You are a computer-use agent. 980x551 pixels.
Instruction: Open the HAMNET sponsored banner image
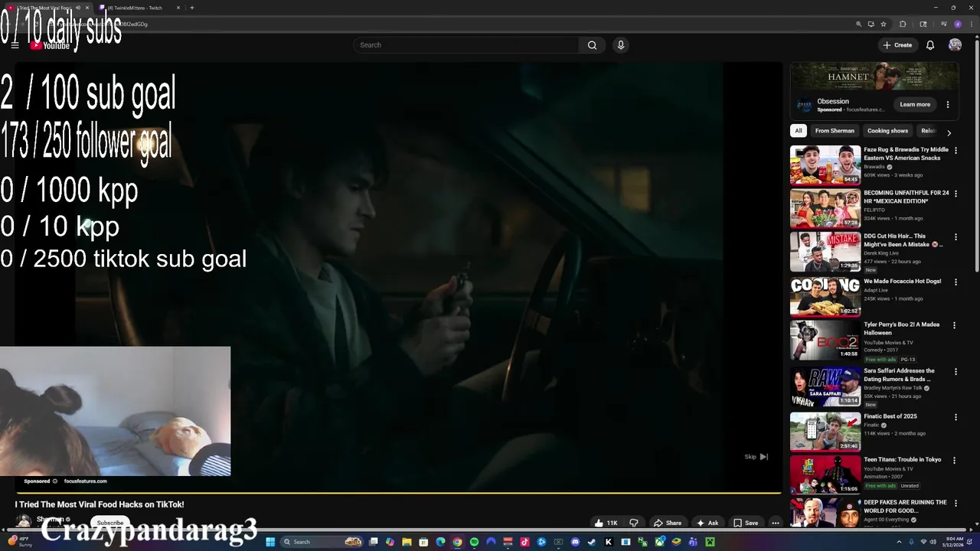coord(874,77)
